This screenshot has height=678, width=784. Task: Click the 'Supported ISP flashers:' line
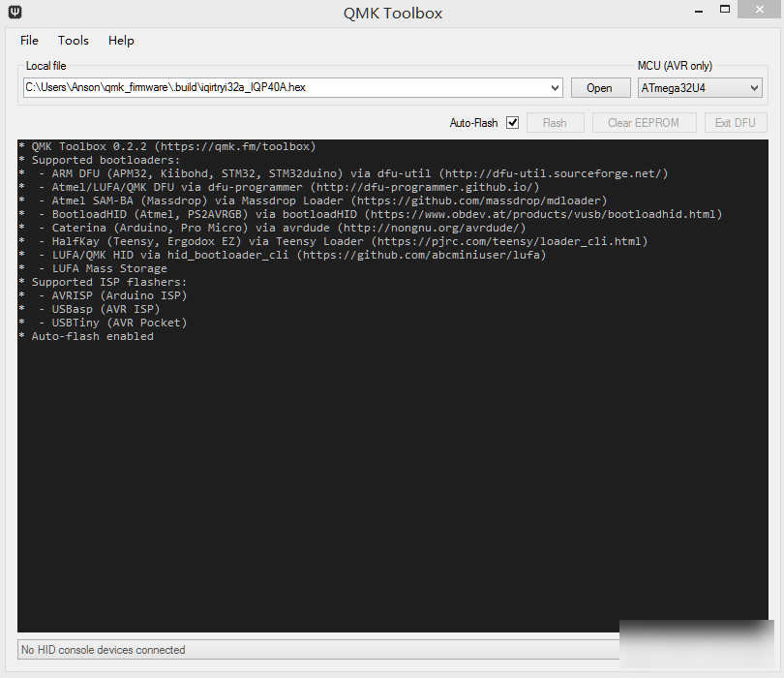103,282
